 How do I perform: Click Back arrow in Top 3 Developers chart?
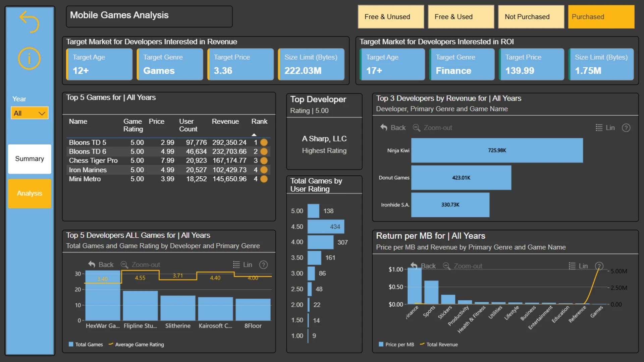(384, 127)
